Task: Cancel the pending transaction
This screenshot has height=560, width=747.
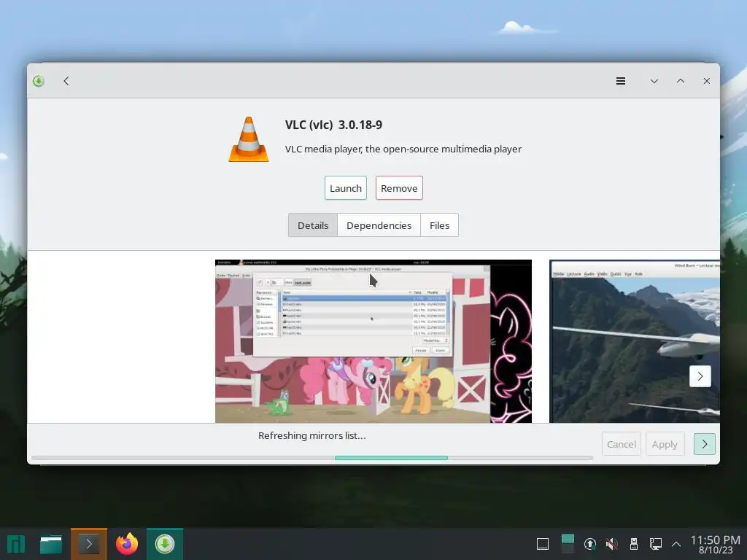Action: tap(621, 444)
